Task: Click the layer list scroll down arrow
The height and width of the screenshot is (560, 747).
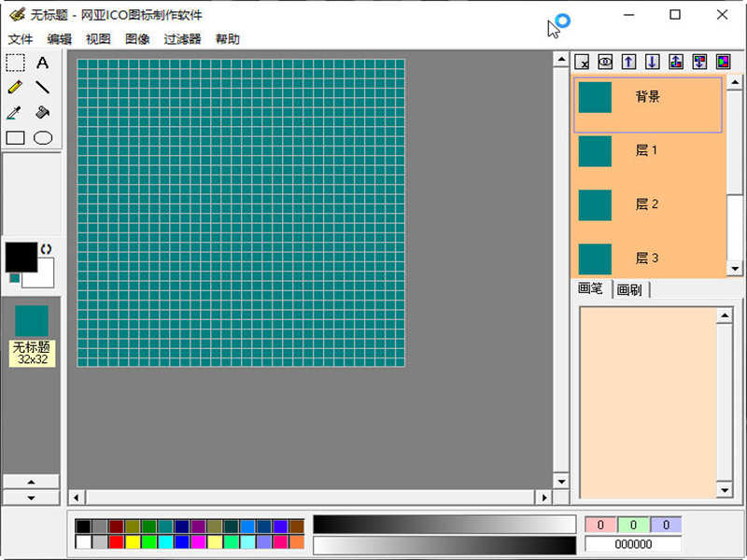Action: [x=735, y=269]
